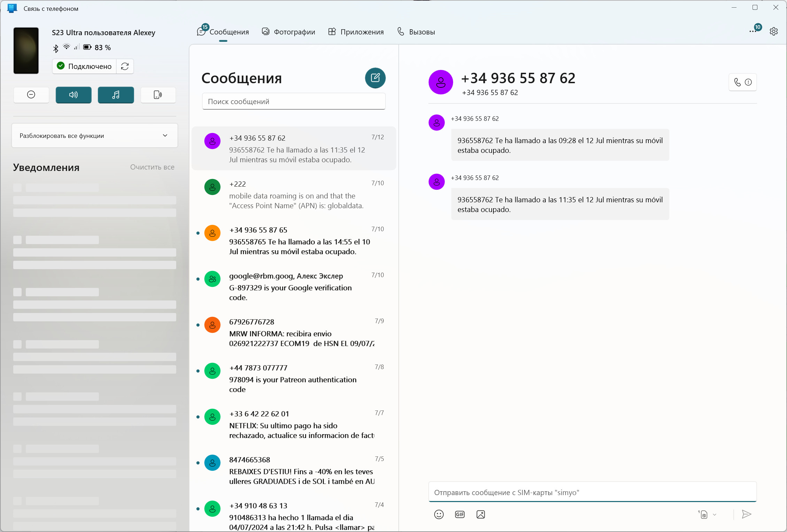Click 'Очистить все' to clear notifications

[152, 167]
